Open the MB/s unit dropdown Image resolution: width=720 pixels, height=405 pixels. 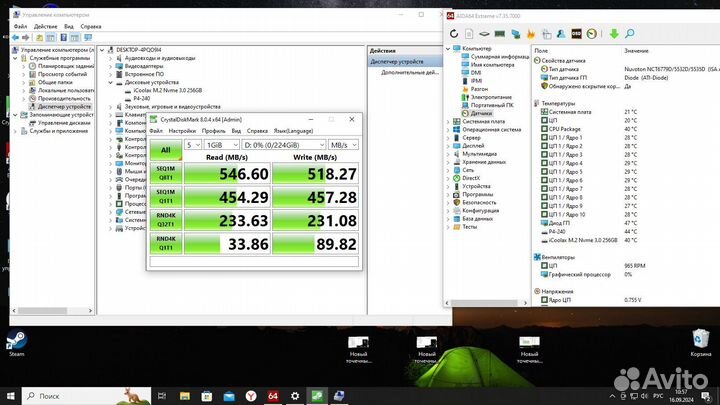click(343, 145)
